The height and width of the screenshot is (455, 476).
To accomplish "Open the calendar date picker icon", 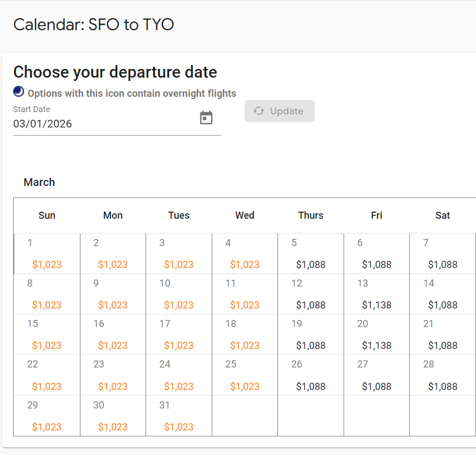I will coord(206,118).
